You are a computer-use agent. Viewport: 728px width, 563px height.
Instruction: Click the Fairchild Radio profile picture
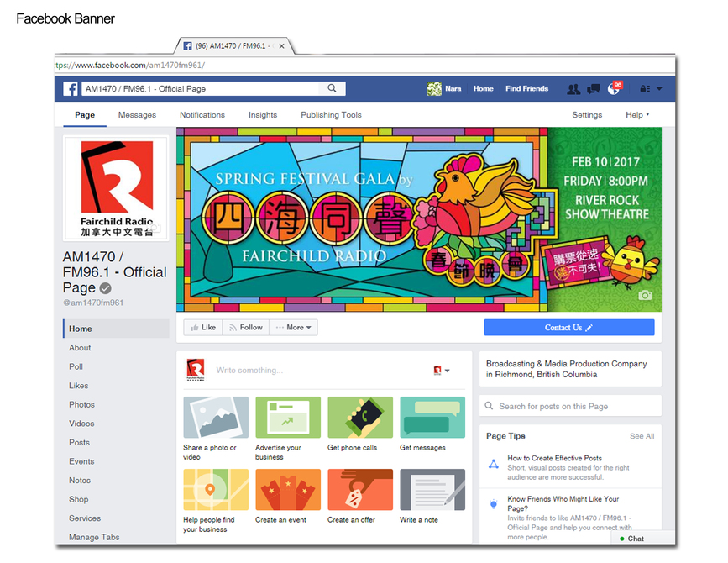[x=116, y=188]
